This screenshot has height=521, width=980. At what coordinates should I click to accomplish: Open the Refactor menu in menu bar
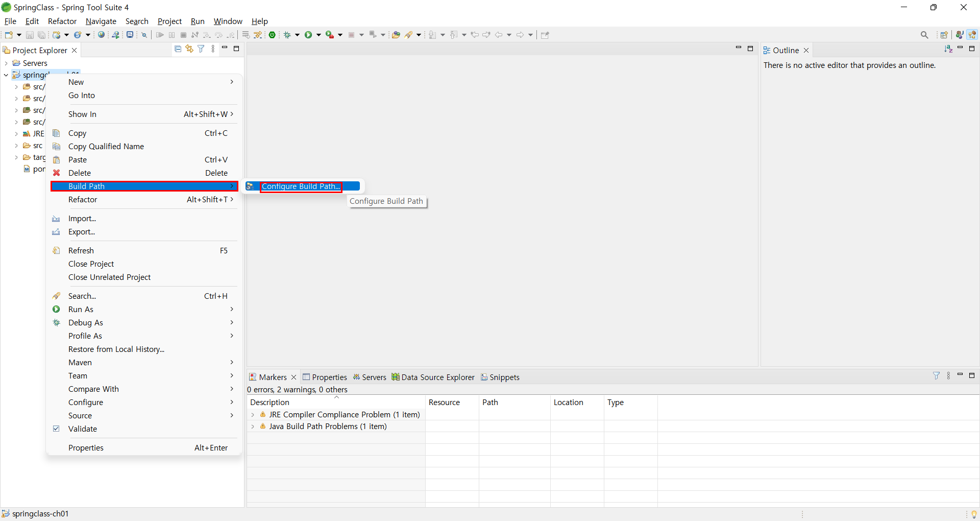pyautogui.click(x=62, y=21)
